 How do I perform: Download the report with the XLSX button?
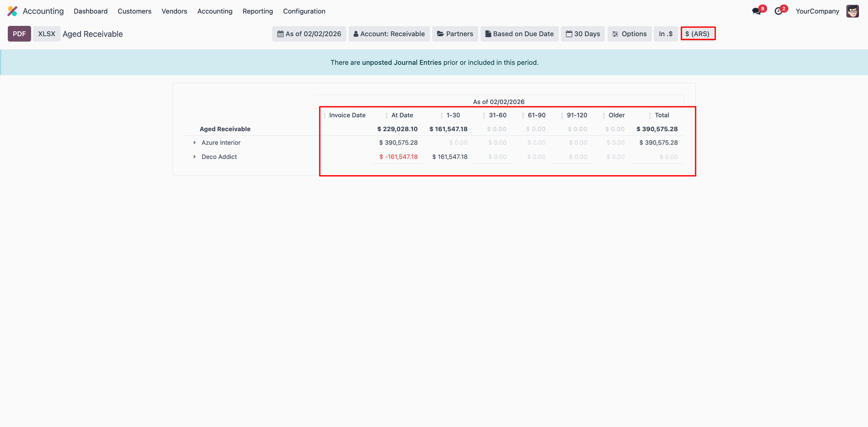pos(47,34)
